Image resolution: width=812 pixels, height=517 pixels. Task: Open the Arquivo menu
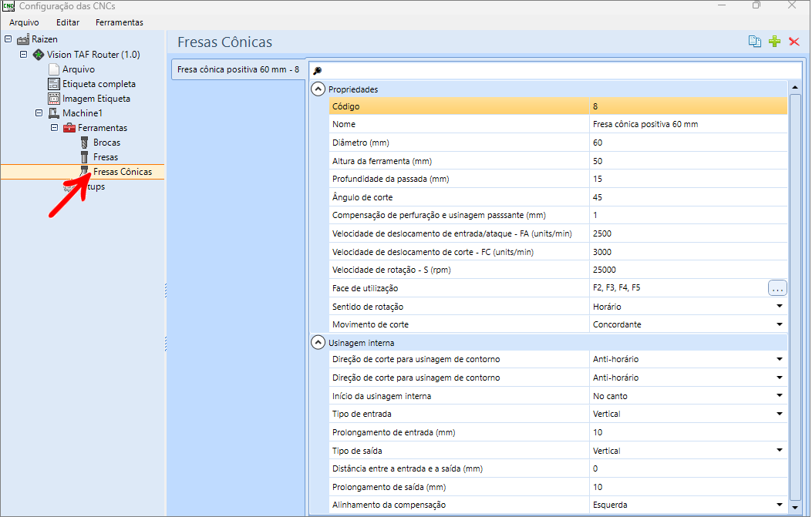(25, 22)
